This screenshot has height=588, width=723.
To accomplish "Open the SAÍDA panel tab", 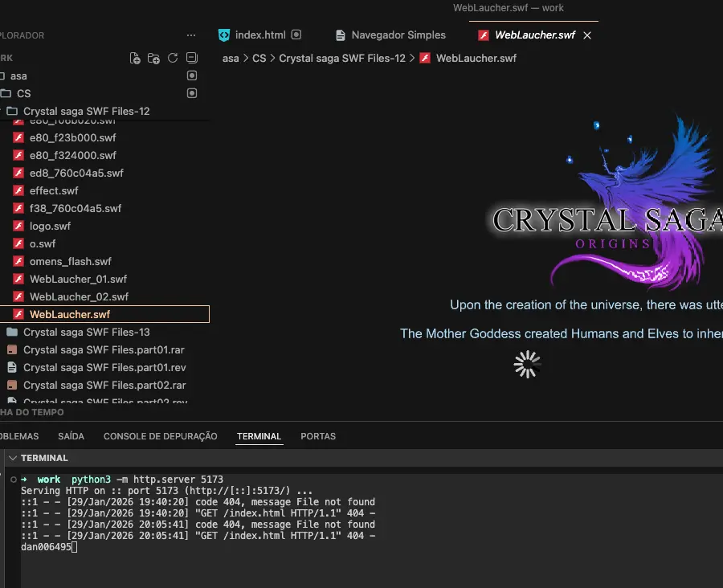I will [71, 436].
